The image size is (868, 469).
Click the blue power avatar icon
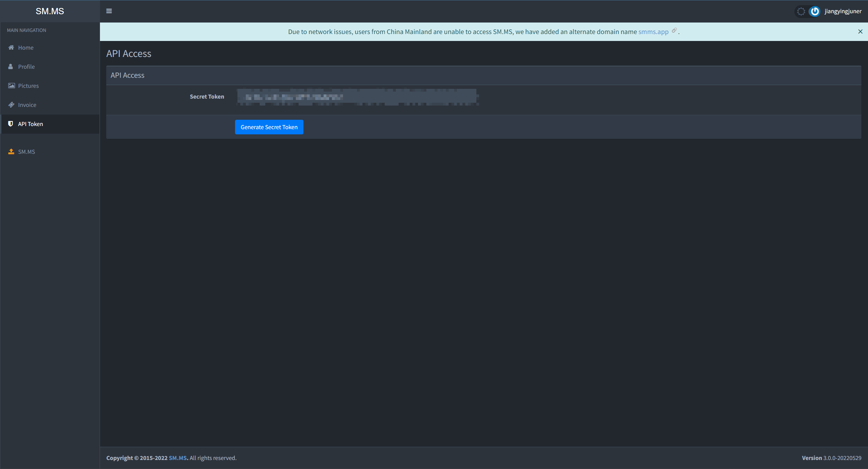click(x=815, y=11)
